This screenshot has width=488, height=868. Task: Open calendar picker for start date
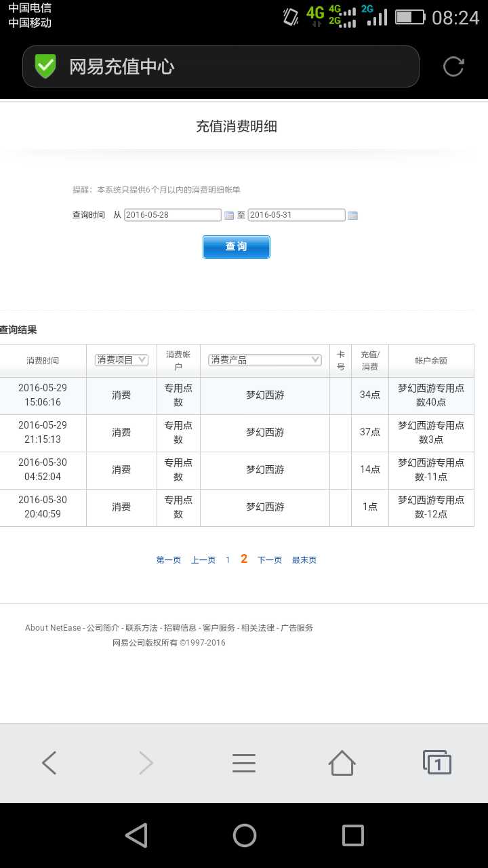(229, 215)
